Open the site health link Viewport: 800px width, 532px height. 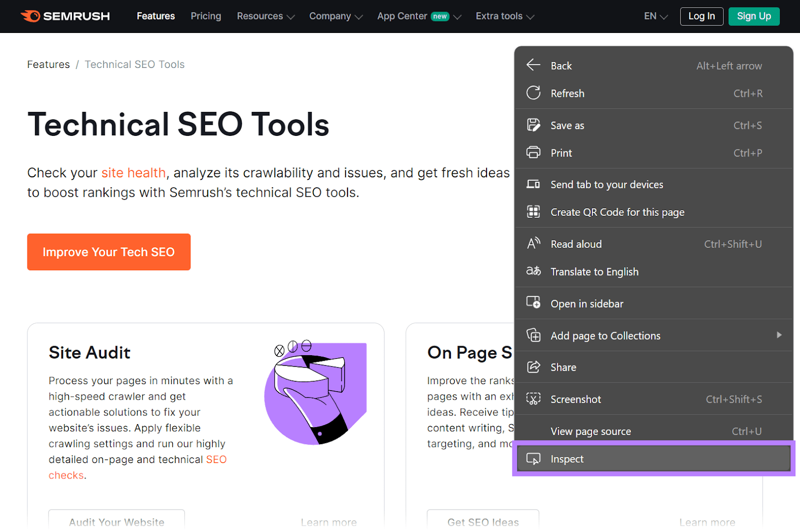(133, 172)
